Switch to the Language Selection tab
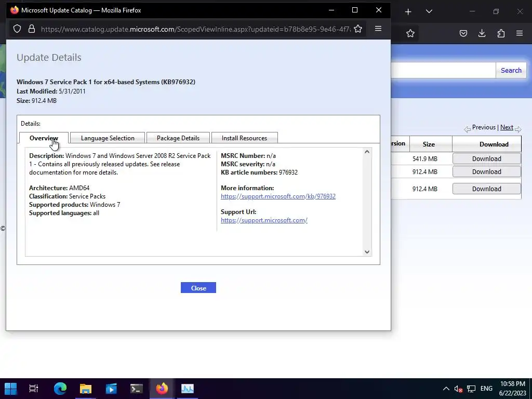The image size is (532, 399). pos(108,138)
